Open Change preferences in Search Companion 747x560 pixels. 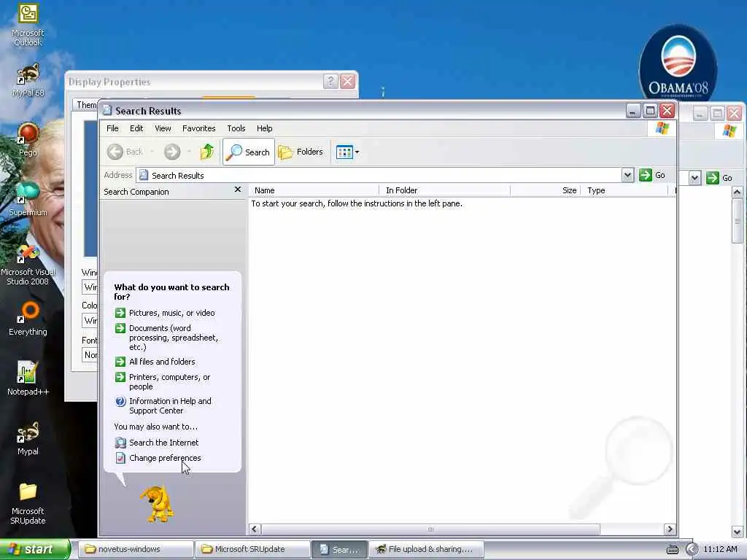pos(158,458)
